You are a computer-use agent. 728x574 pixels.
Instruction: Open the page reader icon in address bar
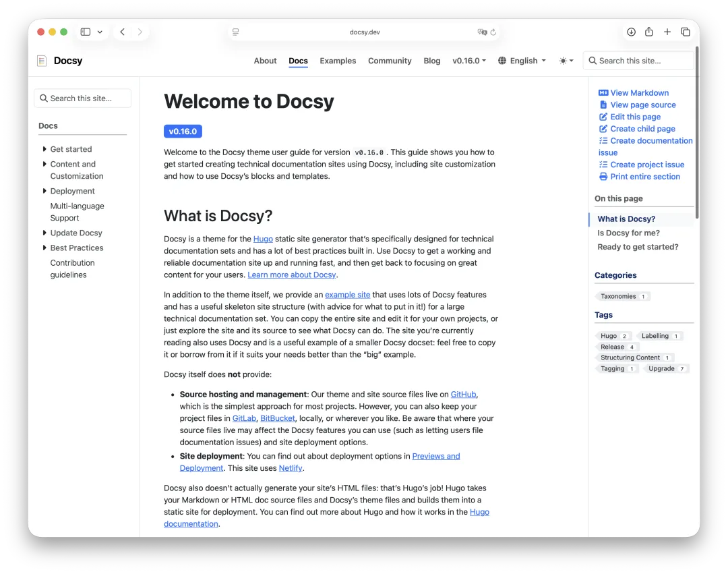point(236,32)
